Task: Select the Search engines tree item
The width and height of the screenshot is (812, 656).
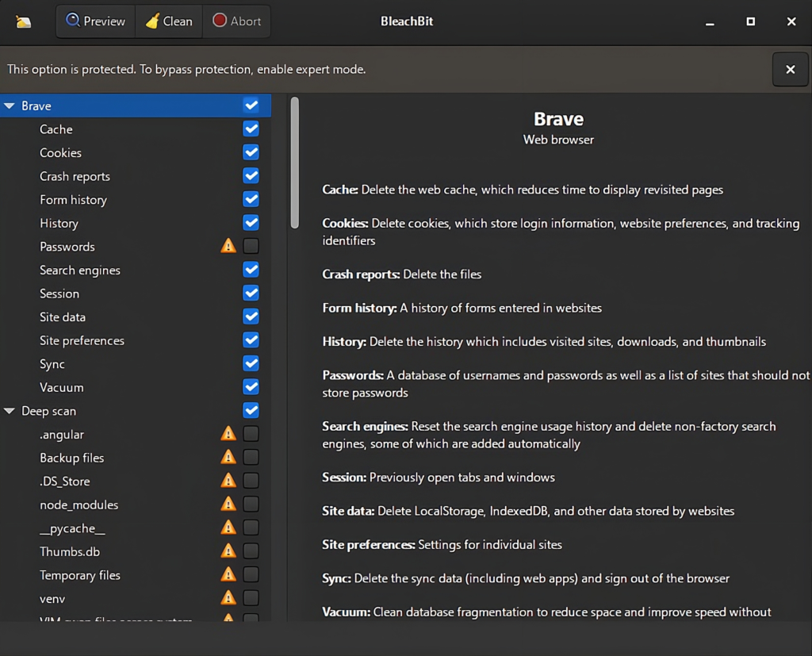Action: pos(136,270)
